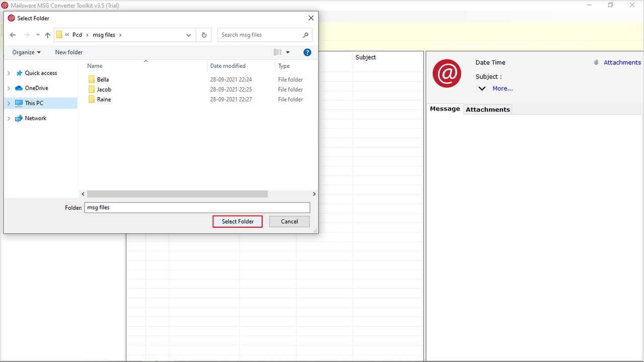Open the address bar history dropdown
The height and width of the screenshot is (362, 644).
189,35
